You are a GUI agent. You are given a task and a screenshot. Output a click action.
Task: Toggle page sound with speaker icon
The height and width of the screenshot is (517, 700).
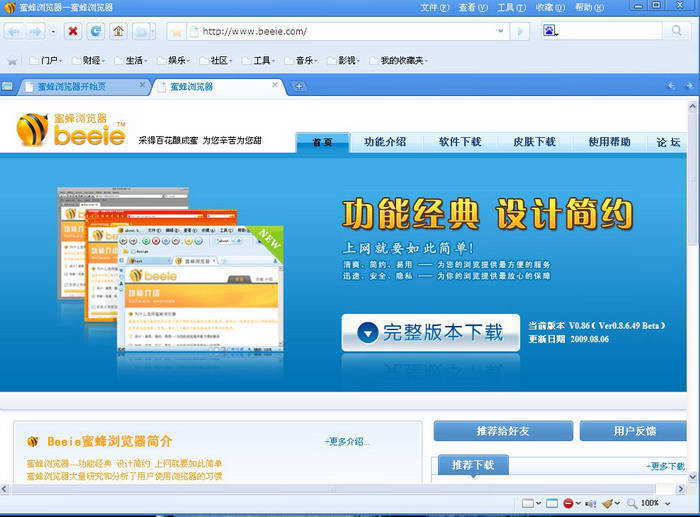coord(591,504)
